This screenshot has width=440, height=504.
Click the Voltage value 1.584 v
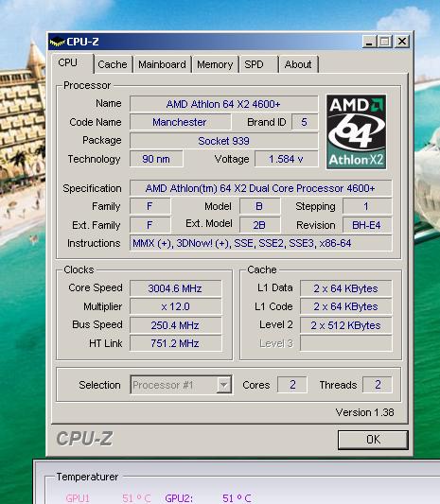coord(287,159)
